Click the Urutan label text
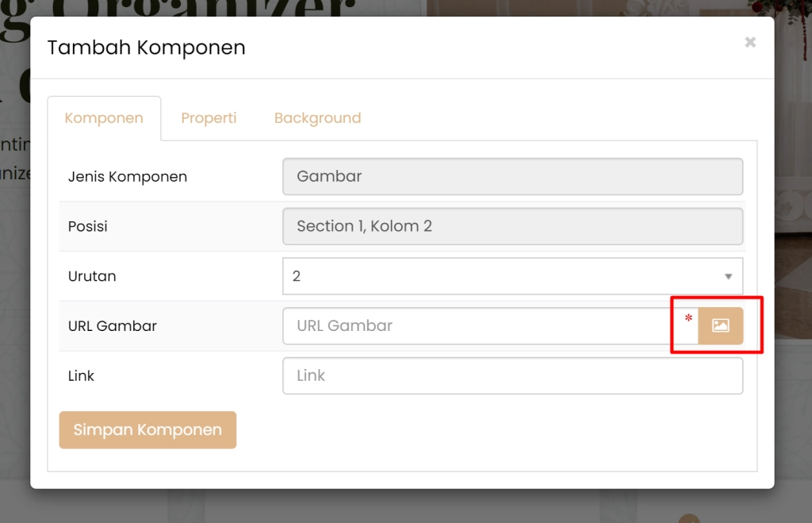 92,277
